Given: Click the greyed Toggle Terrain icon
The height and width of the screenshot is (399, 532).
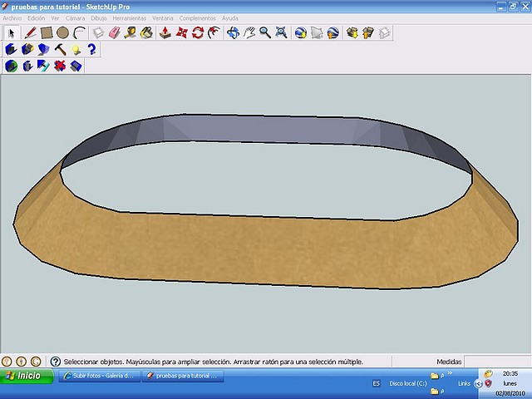Looking at the screenshot, I should [317, 33].
